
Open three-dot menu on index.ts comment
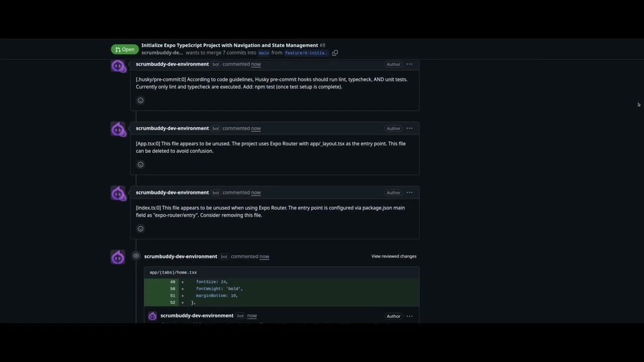(x=410, y=193)
